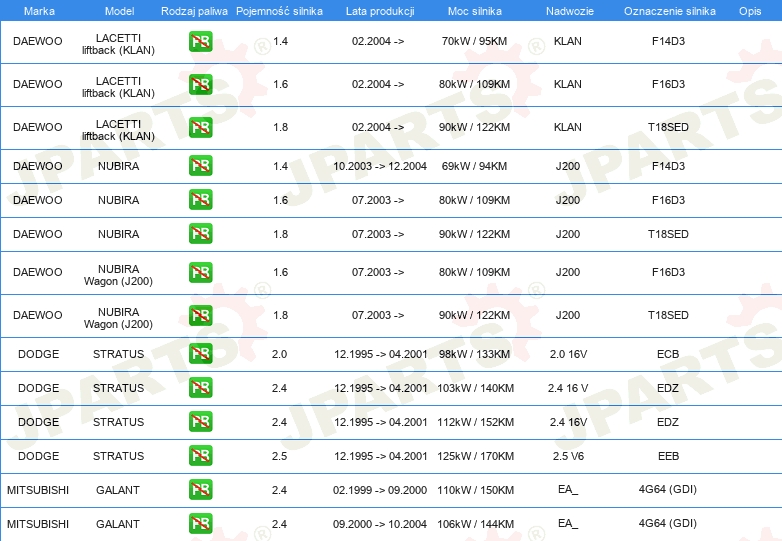Click the Marka column header

pyautogui.click(x=39, y=11)
